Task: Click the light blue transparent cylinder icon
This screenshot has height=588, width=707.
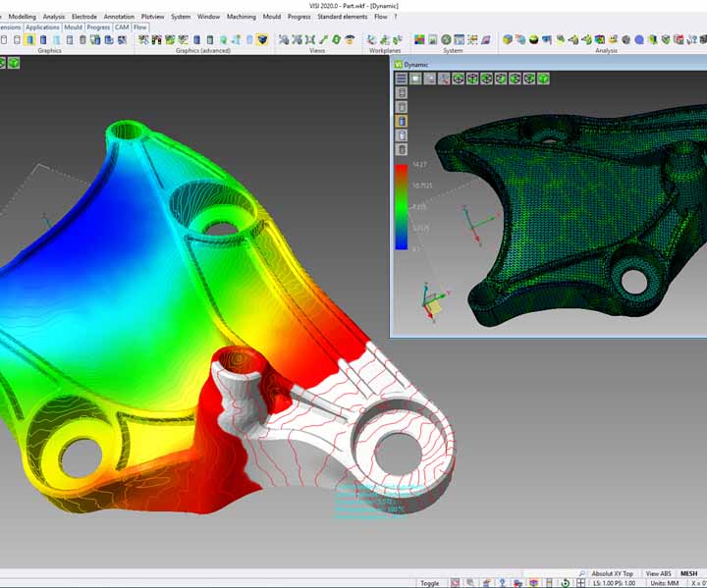Action: pos(56,40)
